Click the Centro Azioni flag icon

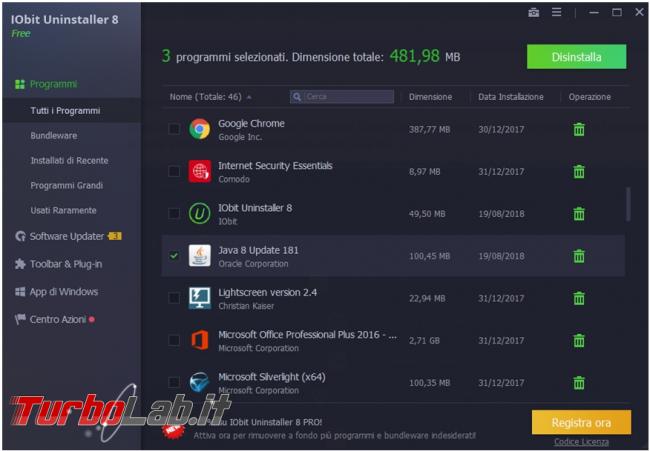tap(20, 320)
